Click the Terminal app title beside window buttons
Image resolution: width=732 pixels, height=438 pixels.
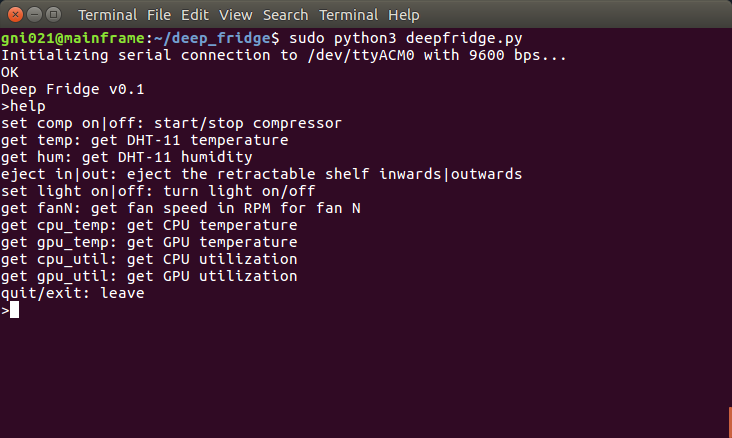coord(107,16)
